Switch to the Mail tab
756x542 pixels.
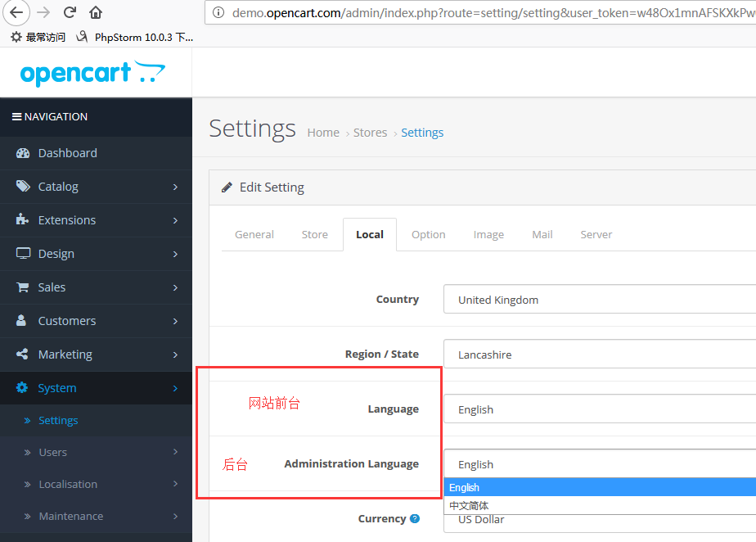pyautogui.click(x=542, y=234)
